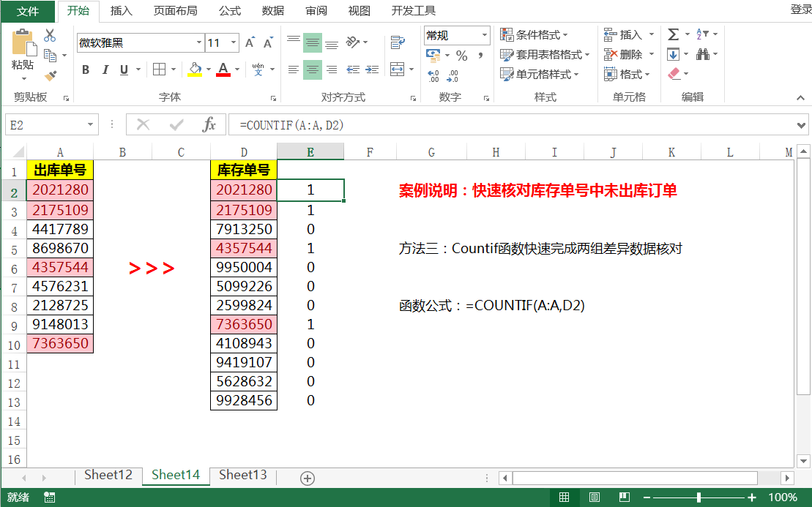812x507 pixels.
Task: Open 套用表格格式 table format dropdown
Action: (x=545, y=54)
